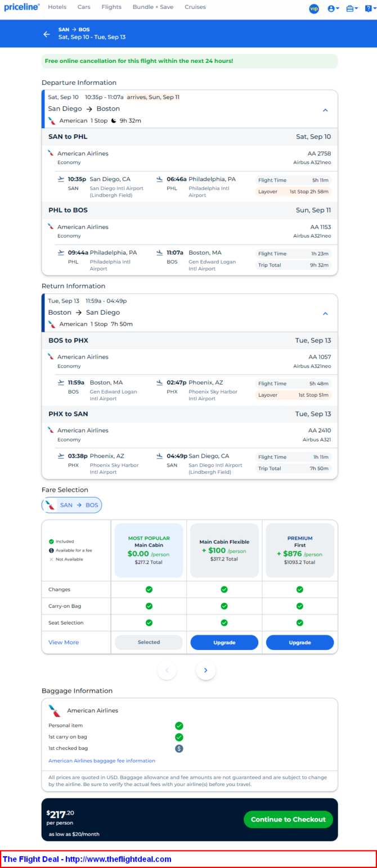This screenshot has height=868, width=377.
Task: Continue to Checkout
Action: pyautogui.click(x=288, y=820)
